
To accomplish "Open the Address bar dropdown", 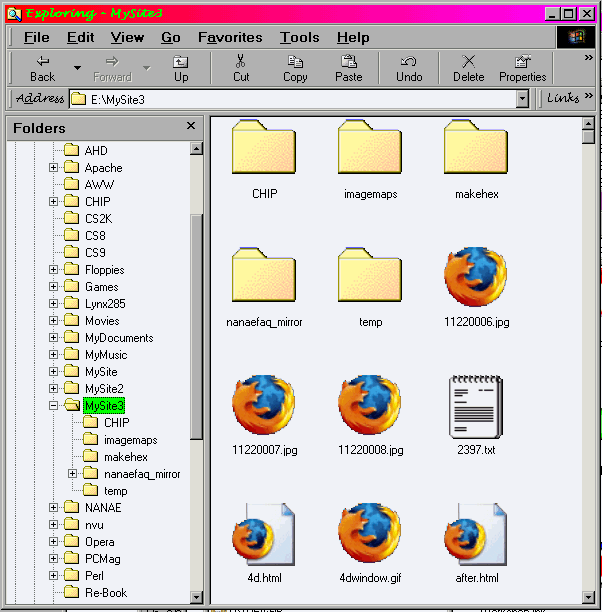I will click(x=522, y=99).
